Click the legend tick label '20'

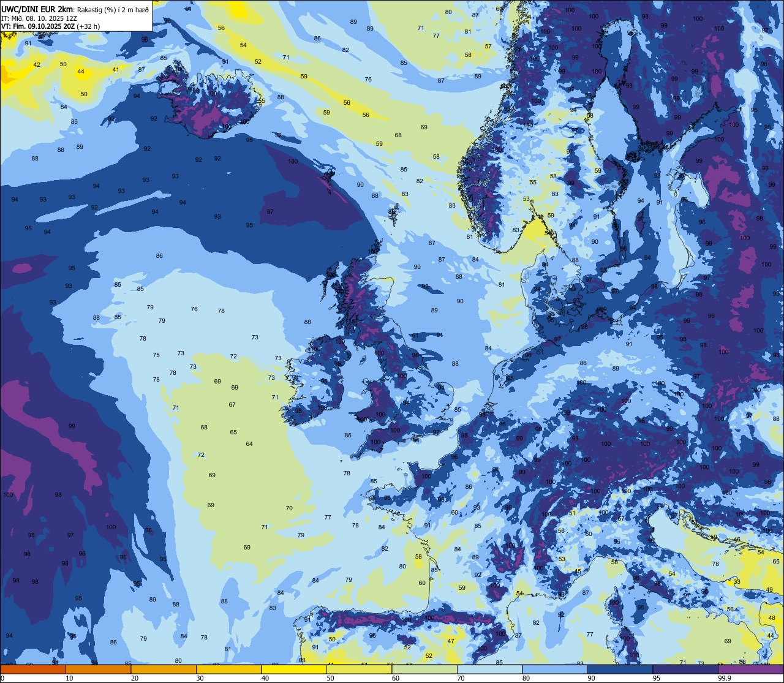pyautogui.click(x=134, y=678)
